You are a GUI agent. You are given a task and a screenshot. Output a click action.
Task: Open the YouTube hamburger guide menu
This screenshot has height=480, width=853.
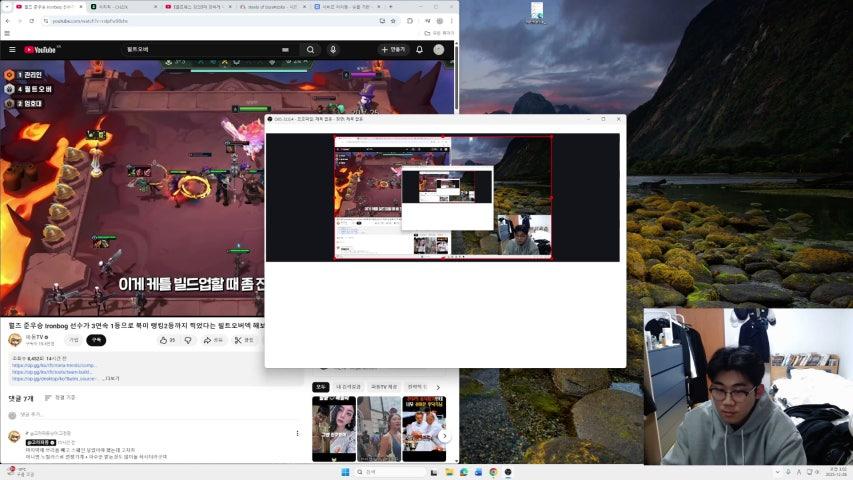click(12, 49)
